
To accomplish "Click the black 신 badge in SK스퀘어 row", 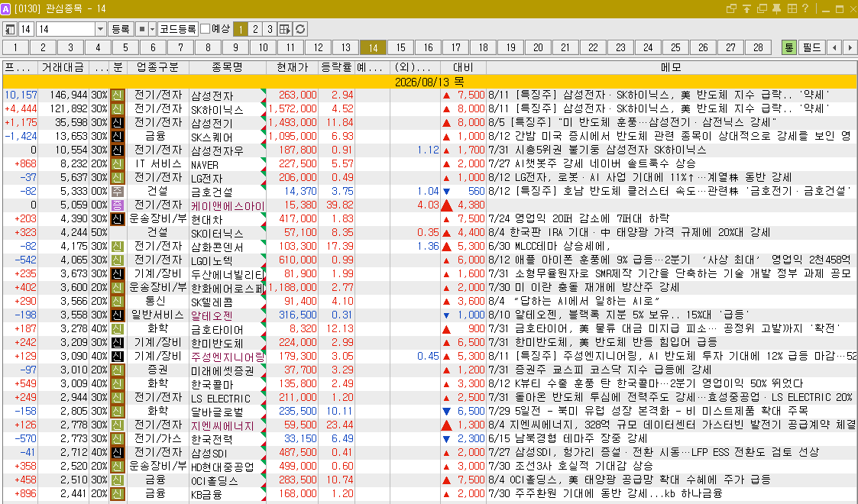I will [117, 136].
